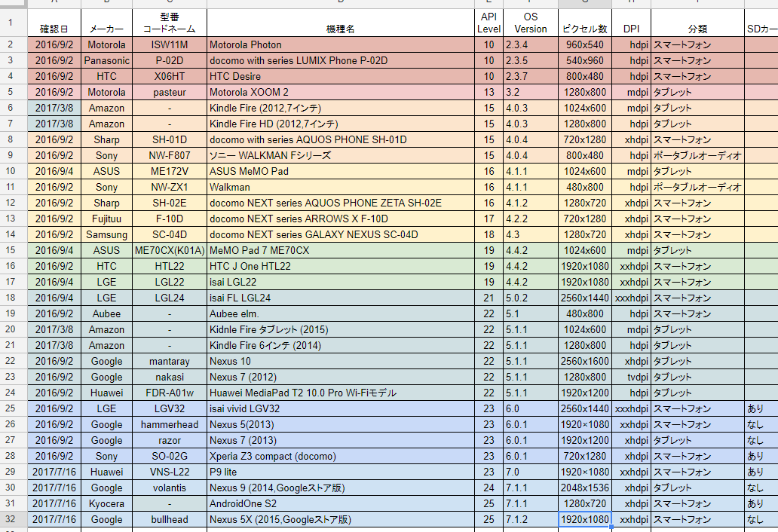Select the 機種名 column header cell
Viewport: 778px width, 532px height.
coord(341,23)
